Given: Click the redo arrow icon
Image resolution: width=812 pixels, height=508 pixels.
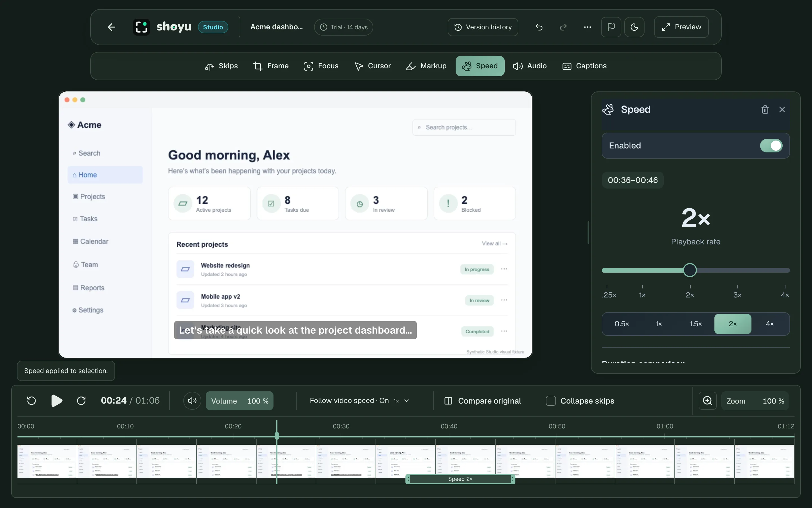Looking at the screenshot, I should [563, 27].
